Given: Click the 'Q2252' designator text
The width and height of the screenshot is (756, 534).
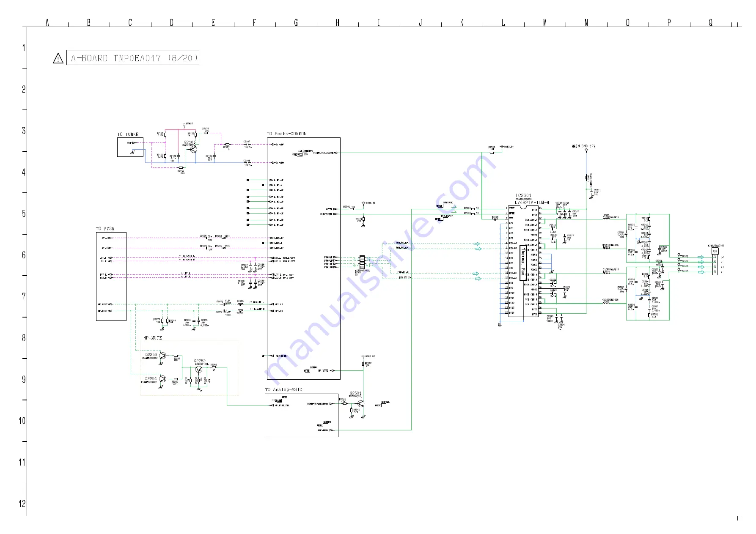Looking at the screenshot, I should [200, 361].
